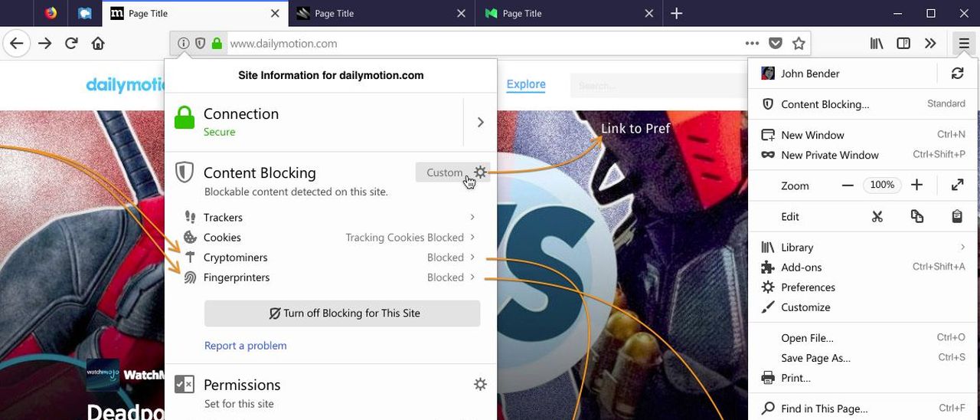
Task: Click Turn off Blocking for This Site
Action: click(342, 313)
